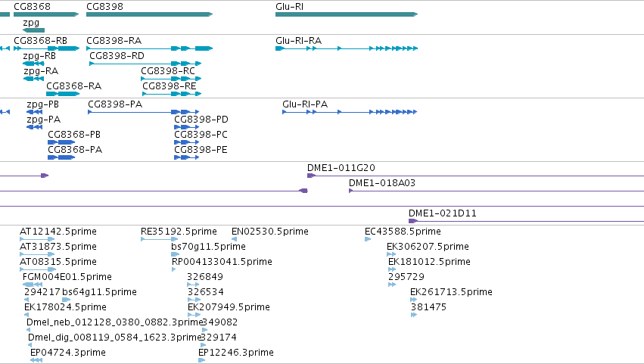The image size is (644, 364).
Task: Select the CG8368-PA feature
Action: point(61,157)
